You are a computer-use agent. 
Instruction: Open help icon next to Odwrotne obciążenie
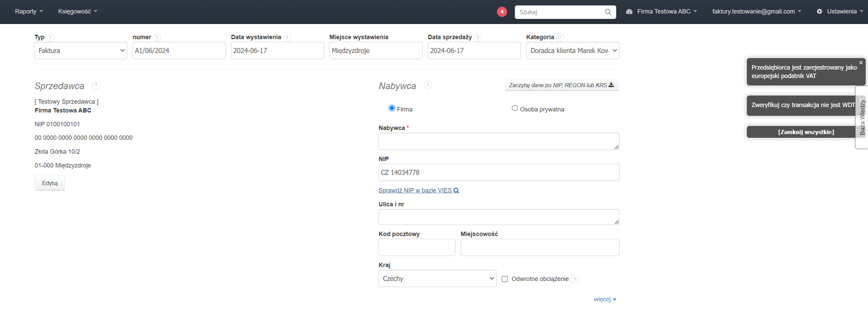pos(574,279)
